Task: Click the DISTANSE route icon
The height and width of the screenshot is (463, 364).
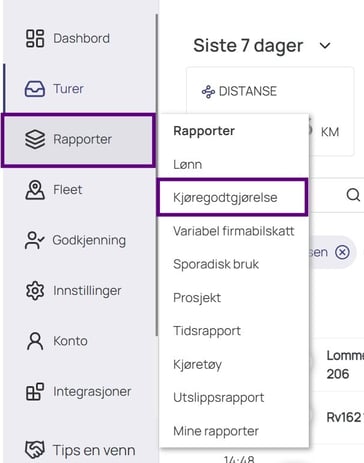Action: (208, 92)
